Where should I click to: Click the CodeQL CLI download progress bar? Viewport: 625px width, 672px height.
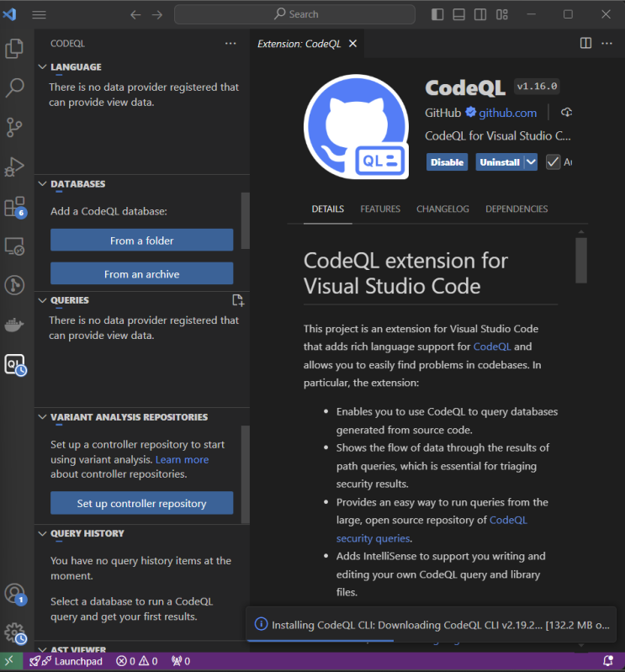320,640
